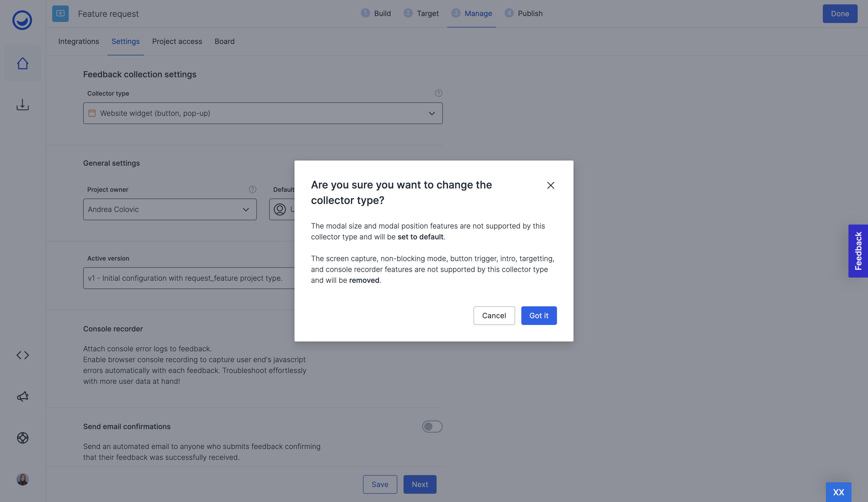
Task: Open the lifebuoy help icon
Action: click(x=22, y=438)
